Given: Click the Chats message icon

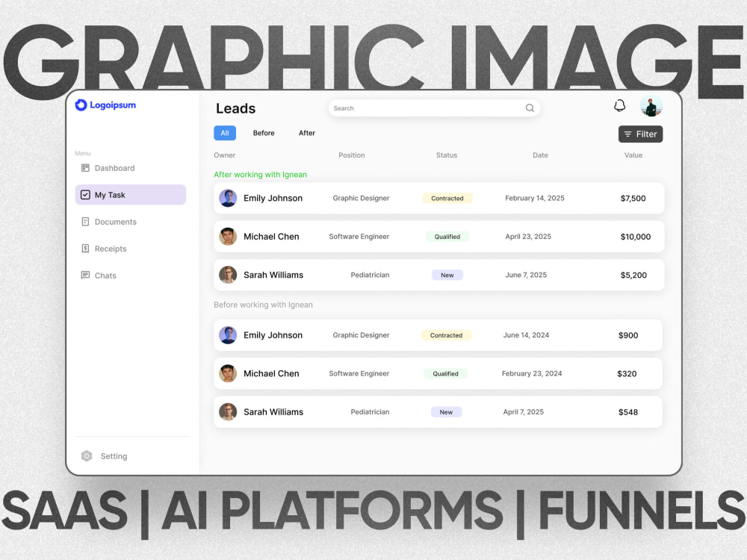Looking at the screenshot, I should click(x=85, y=276).
